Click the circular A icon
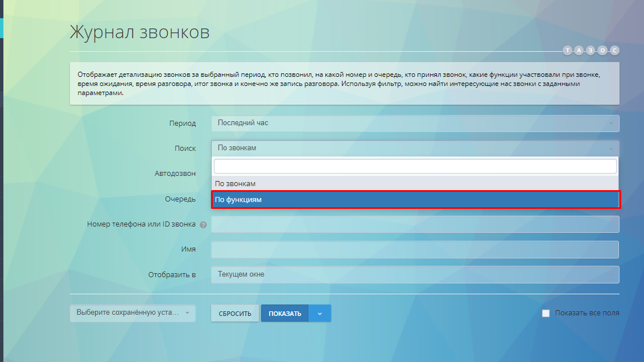The height and width of the screenshot is (362, 644). [579, 51]
